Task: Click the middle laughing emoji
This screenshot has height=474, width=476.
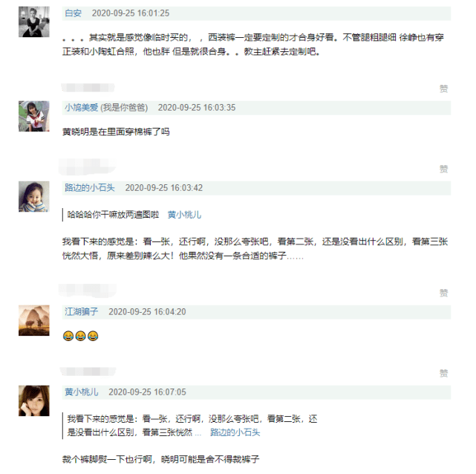Action: (x=80, y=337)
